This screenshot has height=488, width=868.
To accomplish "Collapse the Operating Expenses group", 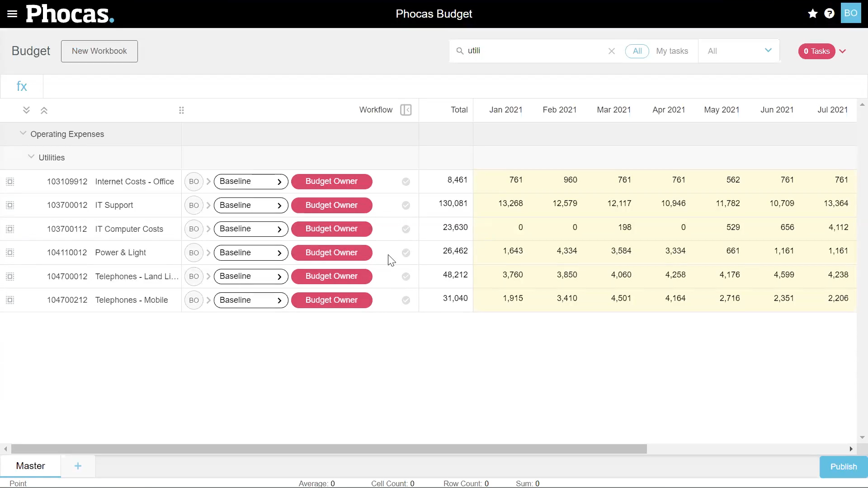I will pyautogui.click(x=23, y=133).
